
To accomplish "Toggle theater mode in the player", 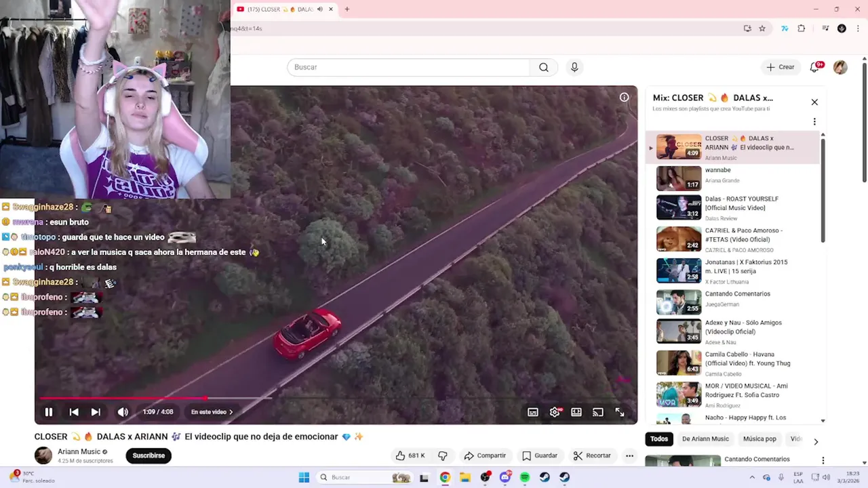I will click(x=576, y=412).
